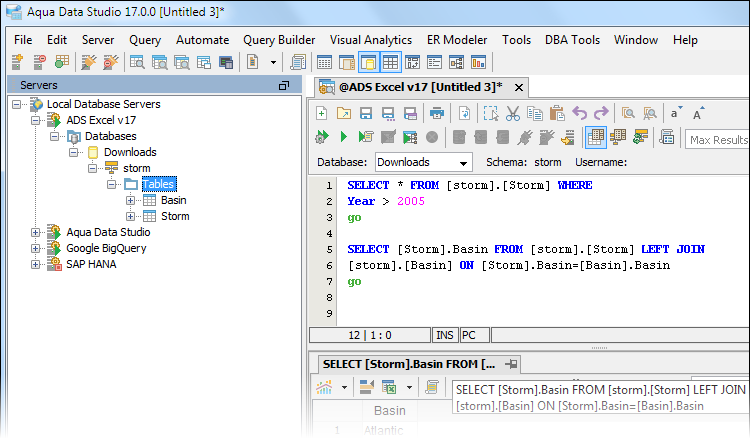
Task: Click the Connect plug icon in main toolbar
Action: point(88,62)
